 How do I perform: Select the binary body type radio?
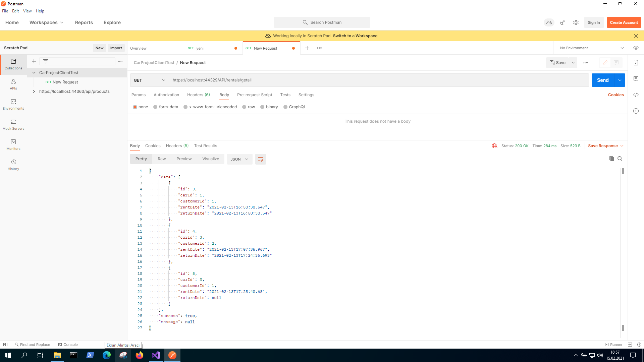click(262, 107)
